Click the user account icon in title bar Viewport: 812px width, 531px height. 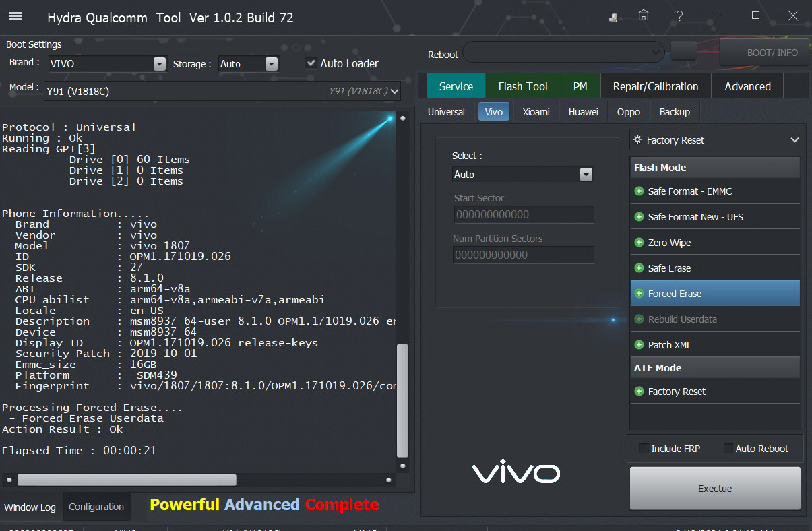(614, 18)
